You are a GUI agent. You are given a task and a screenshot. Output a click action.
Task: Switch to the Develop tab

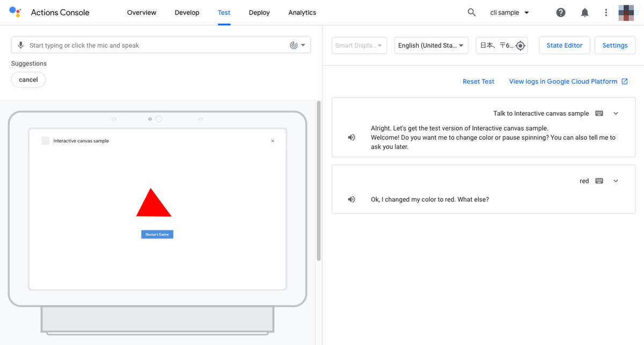pyautogui.click(x=187, y=12)
